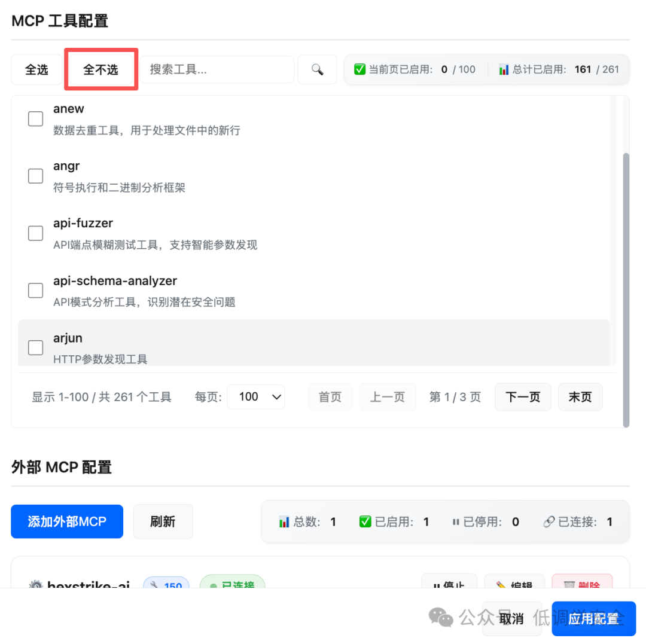
Task: Click description '符号执行和二进制分析框架'
Action: pos(119,188)
